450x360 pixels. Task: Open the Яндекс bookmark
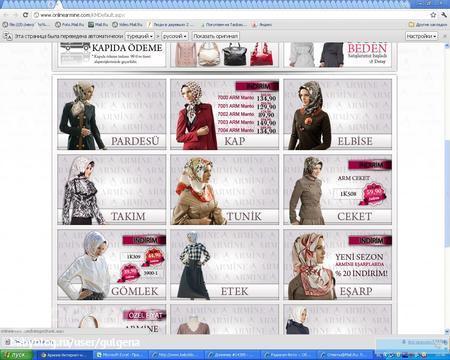click(262, 24)
